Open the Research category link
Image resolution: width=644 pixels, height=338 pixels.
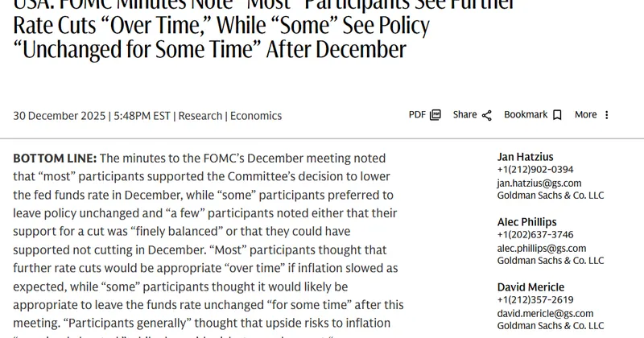[200, 116]
